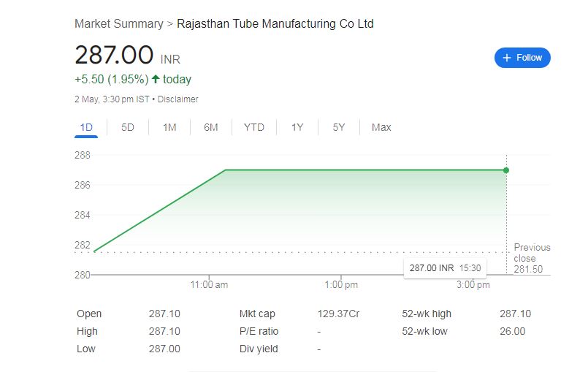Click the 287.00 INR 15:30 chart tooltip
This screenshot has width=588, height=372.
(x=445, y=268)
